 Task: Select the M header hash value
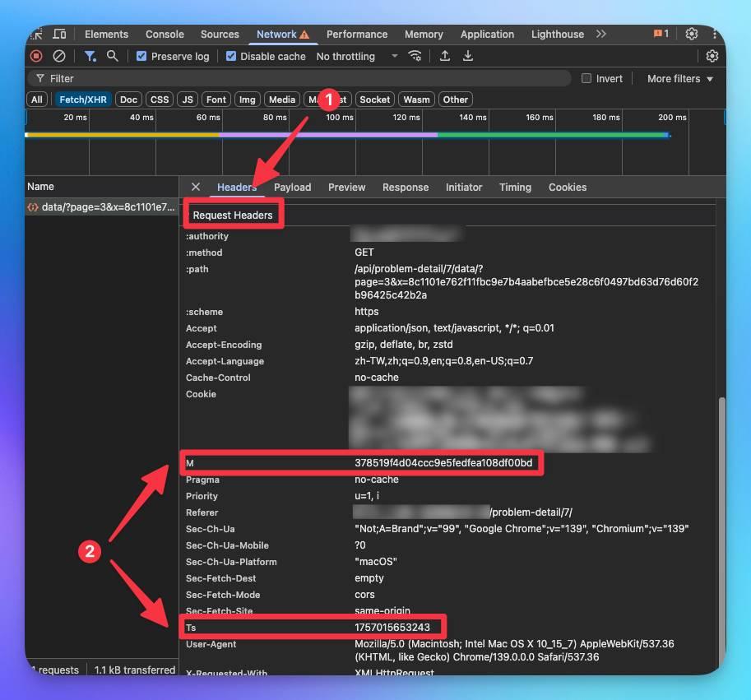[x=443, y=463]
